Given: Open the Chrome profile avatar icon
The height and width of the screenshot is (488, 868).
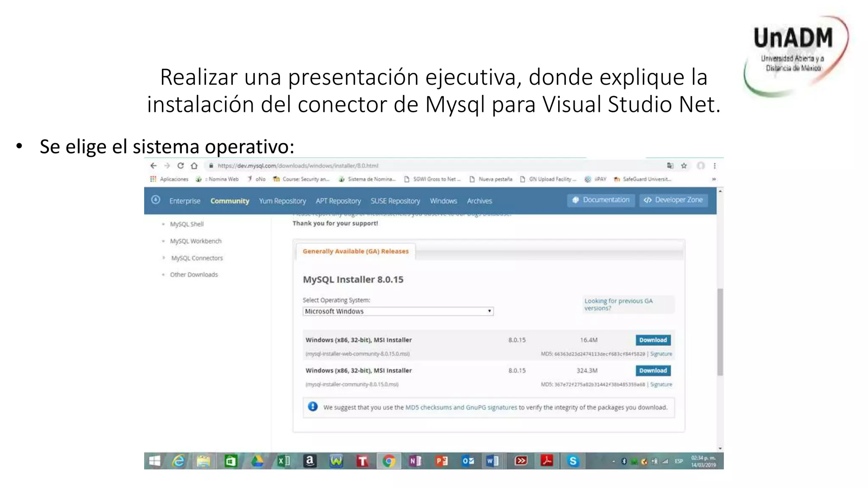Looking at the screenshot, I should click(x=701, y=166).
